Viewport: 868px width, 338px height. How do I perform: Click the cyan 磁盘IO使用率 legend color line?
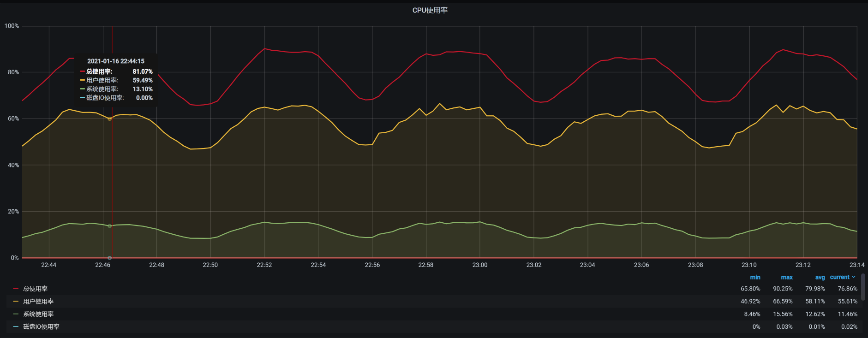coord(16,326)
